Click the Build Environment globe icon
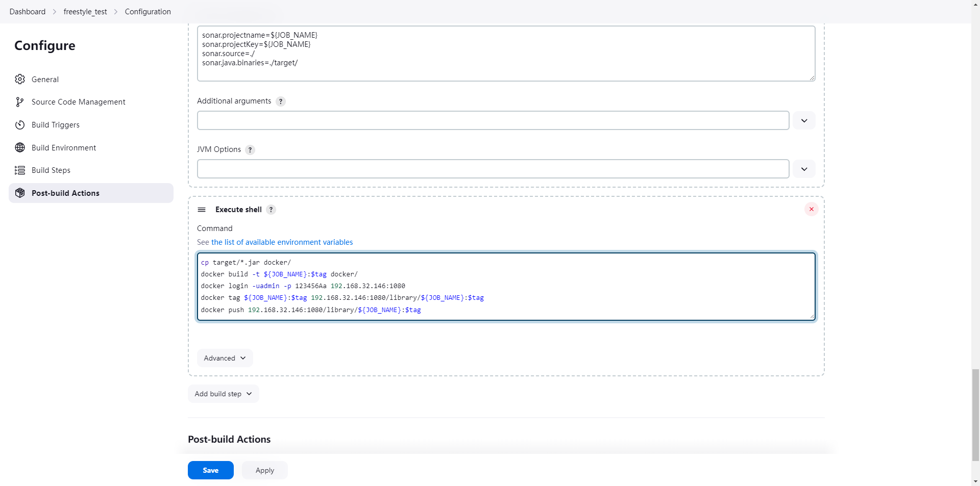Viewport: 980px width, 486px height. (x=20, y=147)
